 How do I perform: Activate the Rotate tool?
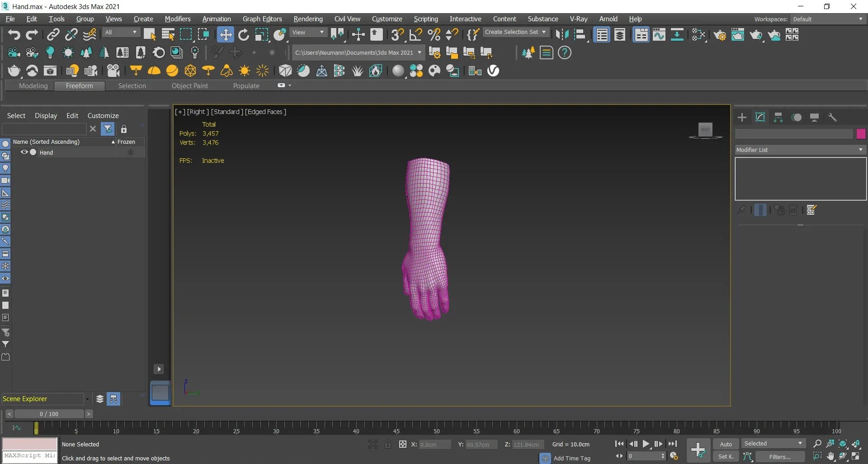pos(244,35)
